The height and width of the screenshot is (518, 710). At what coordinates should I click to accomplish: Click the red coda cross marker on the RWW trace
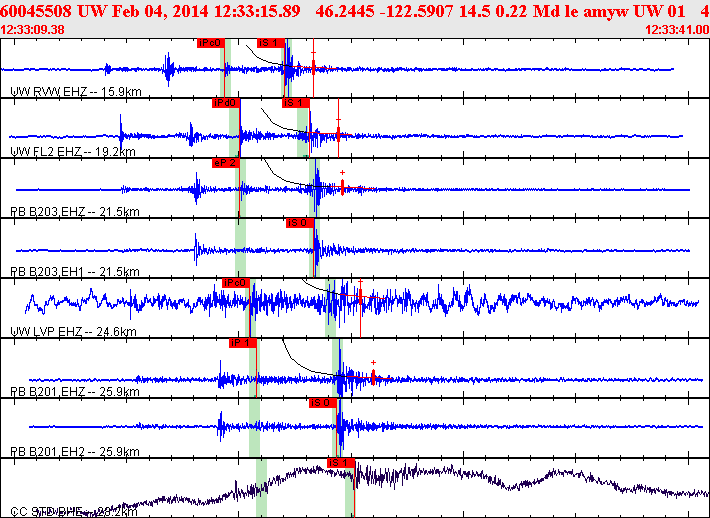313,53
